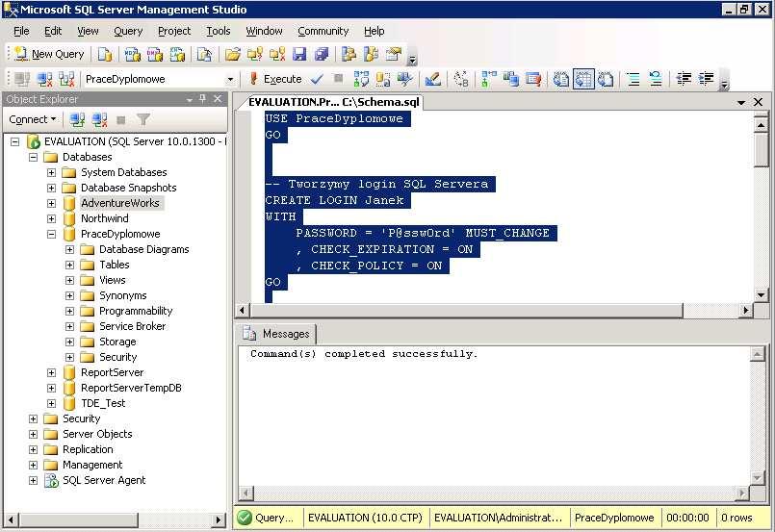Image resolution: width=775 pixels, height=532 pixels.
Task: Open the Tools menu
Action: [x=219, y=31]
